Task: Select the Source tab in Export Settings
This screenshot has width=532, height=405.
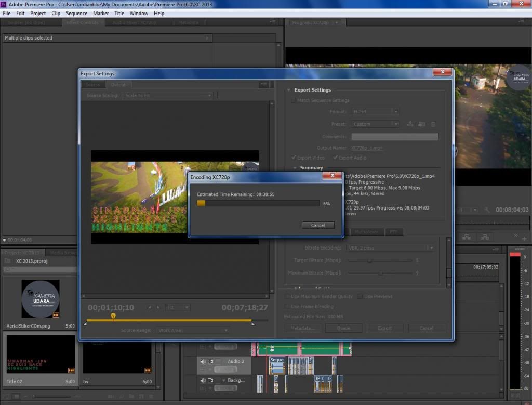Action: pyautogui.click(x=92, y=85)
